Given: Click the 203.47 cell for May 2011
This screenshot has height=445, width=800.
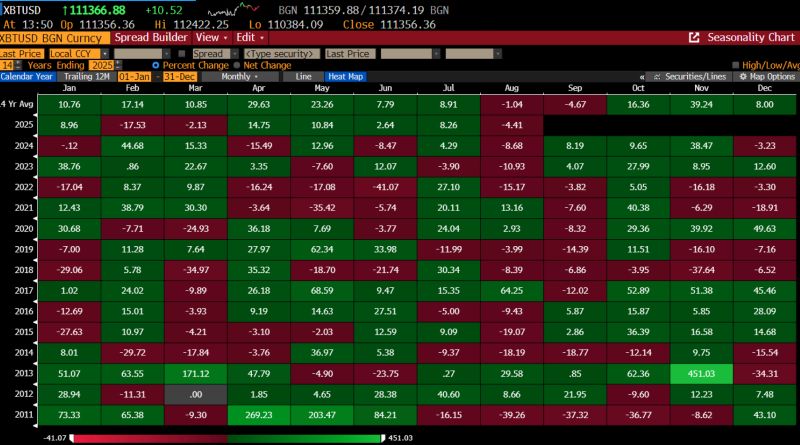Looking at the screenshot, I should click(322, 415).
